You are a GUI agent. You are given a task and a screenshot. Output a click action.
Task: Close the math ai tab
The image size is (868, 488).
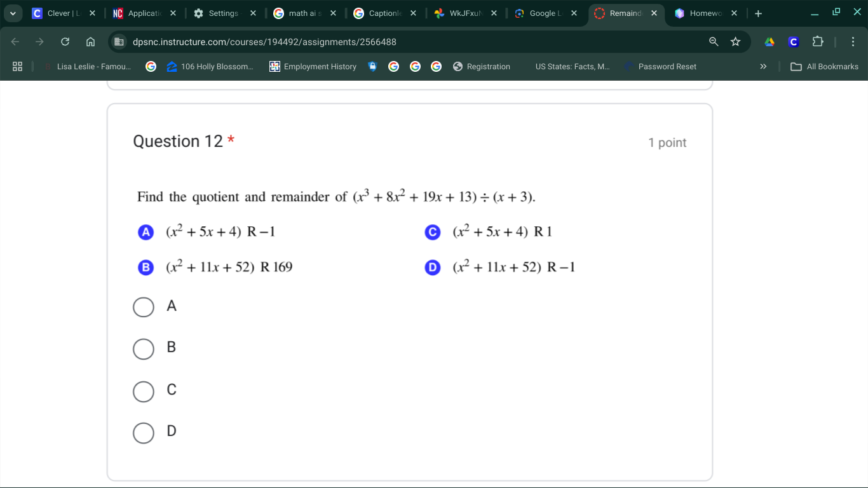point(333,13)
